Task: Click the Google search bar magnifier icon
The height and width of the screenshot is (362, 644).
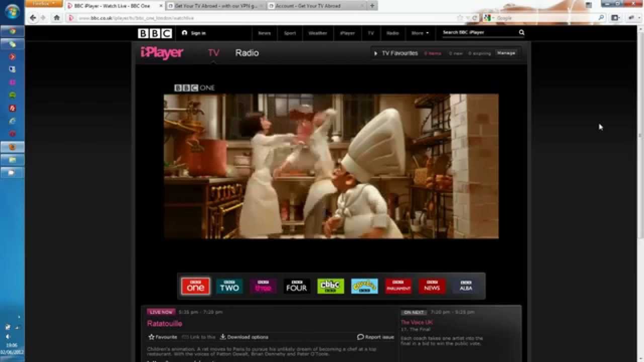Action: click(601, 18)
